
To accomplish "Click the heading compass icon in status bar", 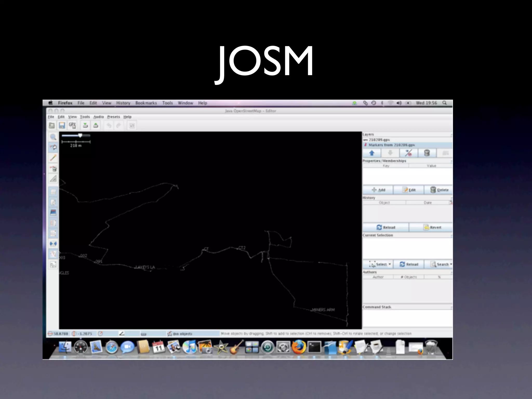I will point(101,334).
